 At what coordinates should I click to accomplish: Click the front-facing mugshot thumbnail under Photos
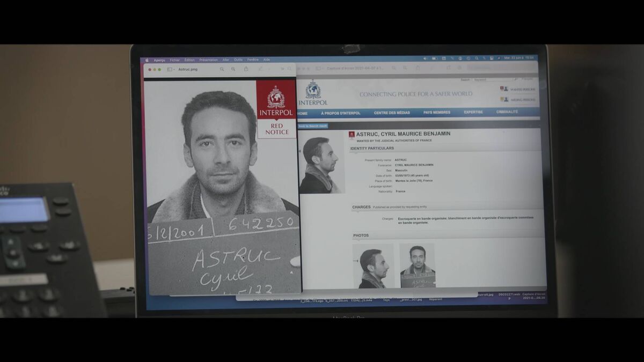click(x=417, y=266)
